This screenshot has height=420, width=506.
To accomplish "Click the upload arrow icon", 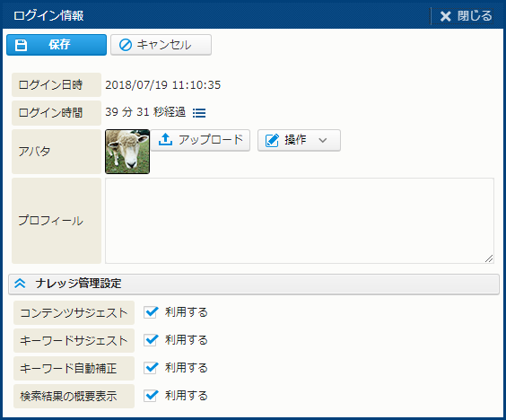I will point(166,140).
